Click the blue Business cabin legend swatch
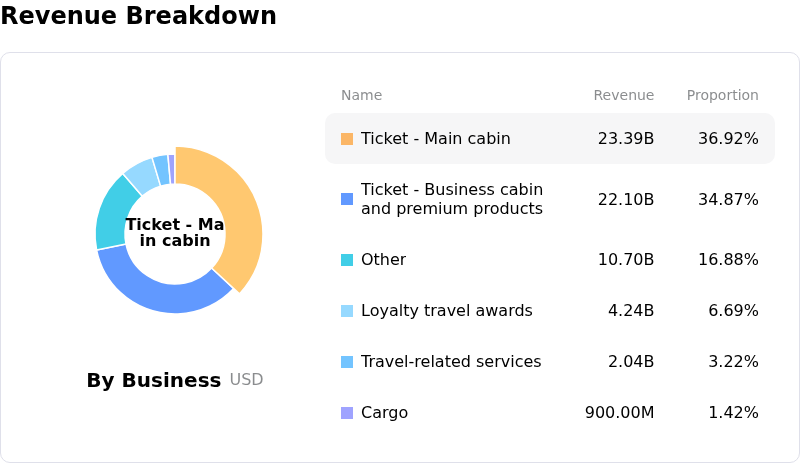The width and height of the screenshot is (800, 463). 347,199
